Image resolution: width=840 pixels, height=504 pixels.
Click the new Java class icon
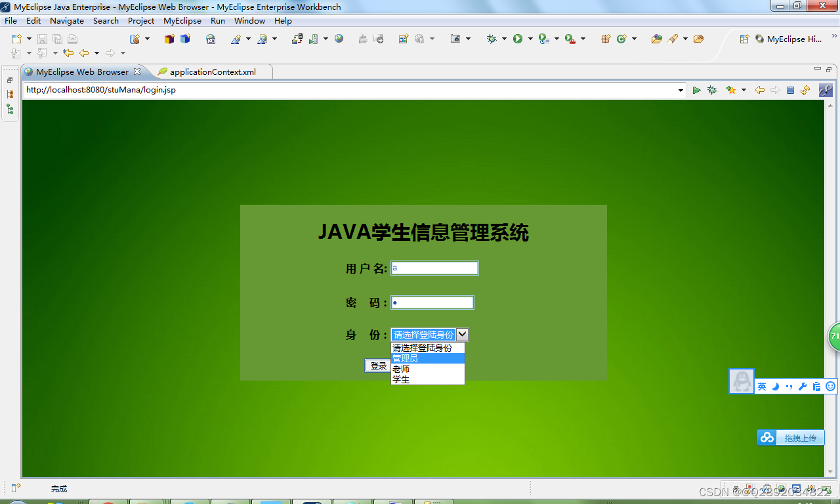click(621, 39)
